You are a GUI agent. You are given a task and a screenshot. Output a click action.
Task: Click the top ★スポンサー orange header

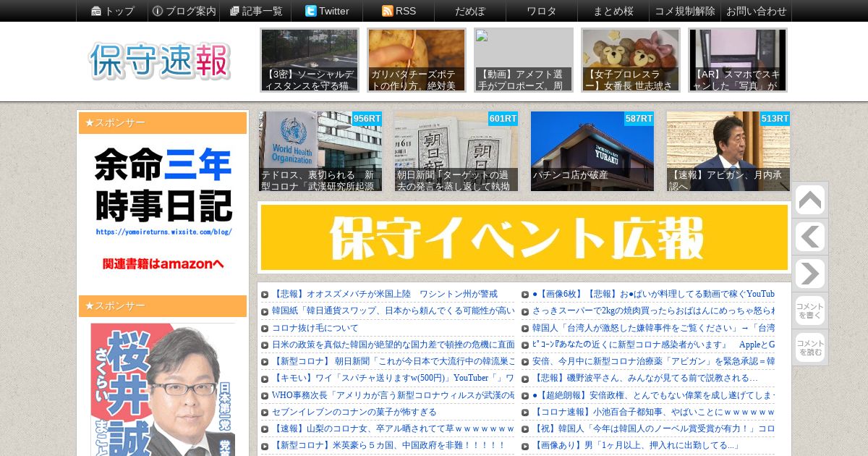(x=163, y=123)
